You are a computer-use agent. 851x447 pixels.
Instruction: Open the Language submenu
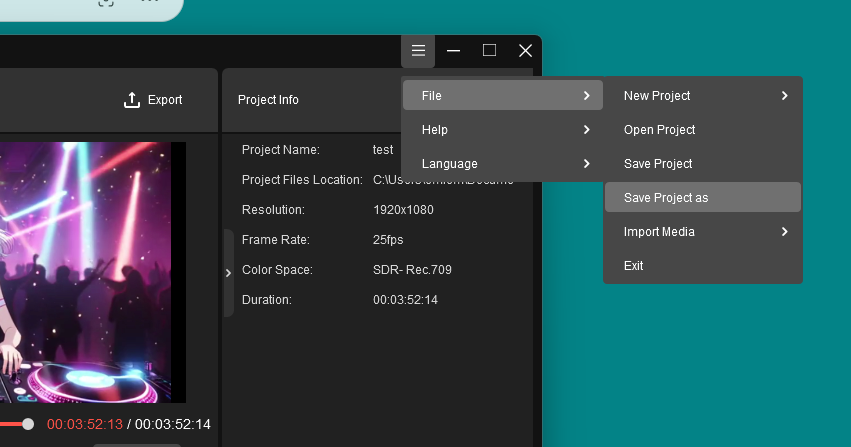[502, 164]
